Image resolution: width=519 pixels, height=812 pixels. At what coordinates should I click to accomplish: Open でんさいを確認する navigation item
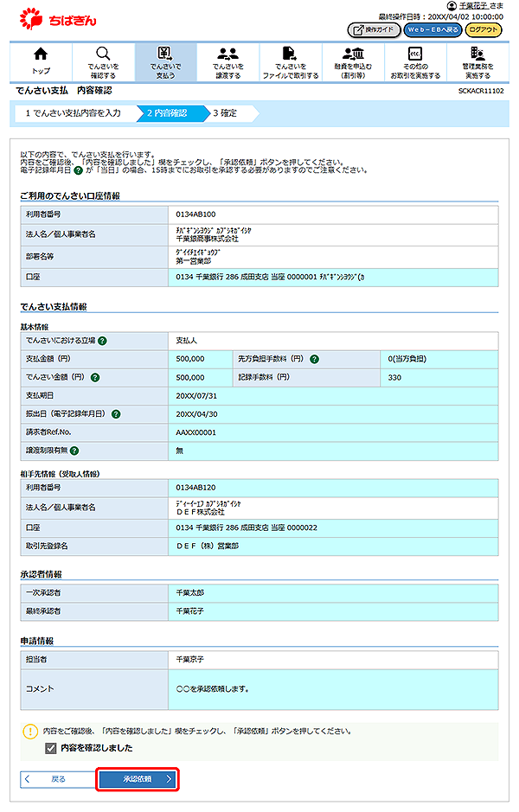[103, 62]
